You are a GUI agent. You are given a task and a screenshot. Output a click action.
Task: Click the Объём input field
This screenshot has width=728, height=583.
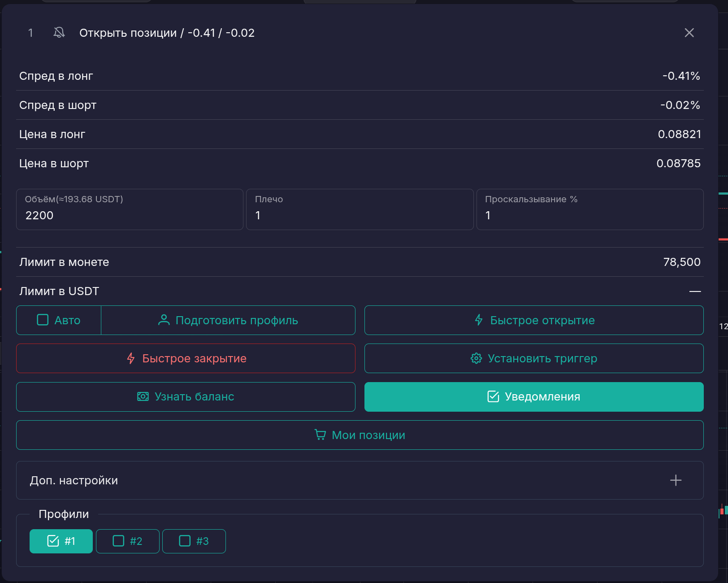(x=130, y=209)
